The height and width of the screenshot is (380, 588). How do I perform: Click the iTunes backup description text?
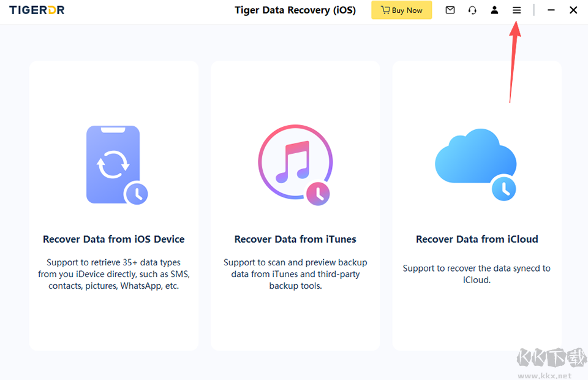295,274
